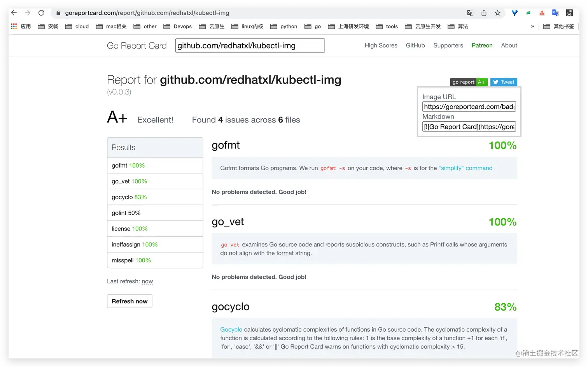Open the green flag browser extension
Viewport: 588px width, 367px height.
[x=528, y=13]
